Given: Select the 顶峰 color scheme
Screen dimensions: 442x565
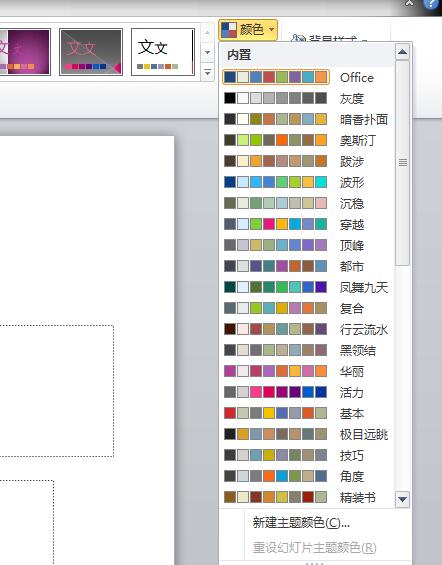Looking at the screenshot, I should (x=307, y=245).
